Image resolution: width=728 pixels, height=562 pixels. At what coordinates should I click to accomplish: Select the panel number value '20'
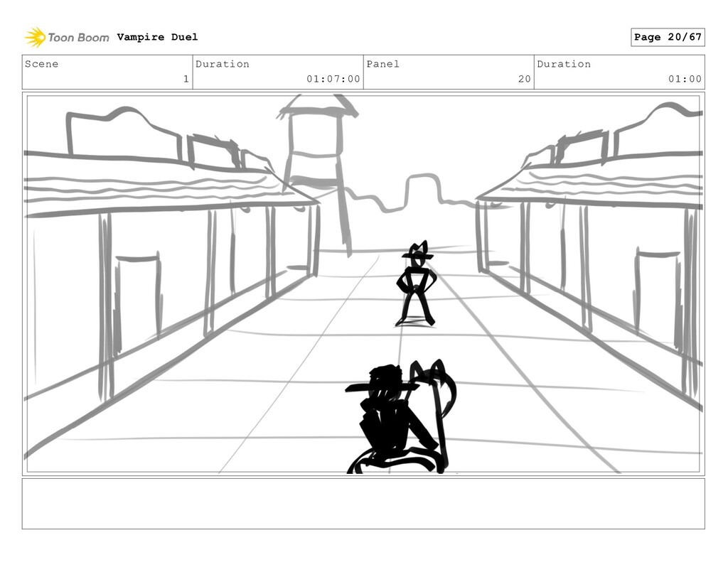tap(524, 79)
